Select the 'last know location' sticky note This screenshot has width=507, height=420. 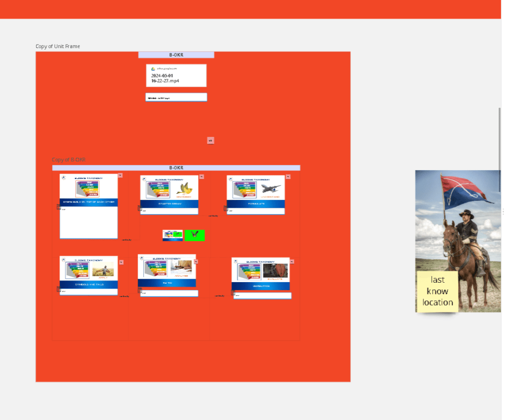tap(438, 292)
